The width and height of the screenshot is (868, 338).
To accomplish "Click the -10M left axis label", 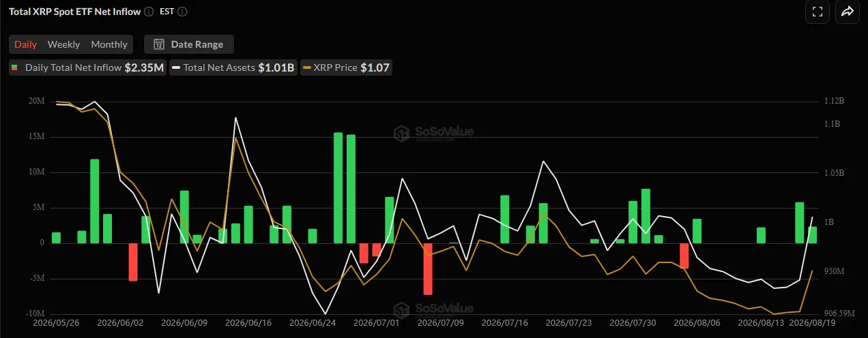I will pyautogui.click(x=35, y=313).
